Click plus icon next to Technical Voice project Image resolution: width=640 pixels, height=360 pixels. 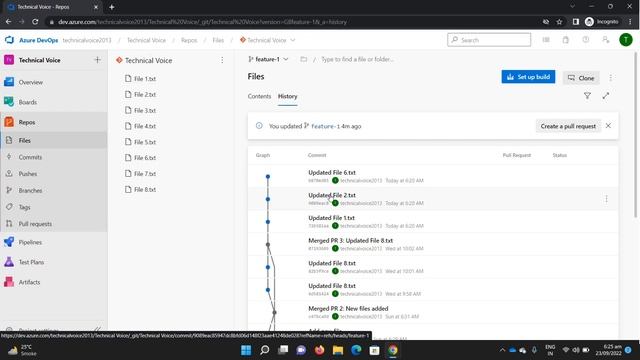(x=97, y=60)
